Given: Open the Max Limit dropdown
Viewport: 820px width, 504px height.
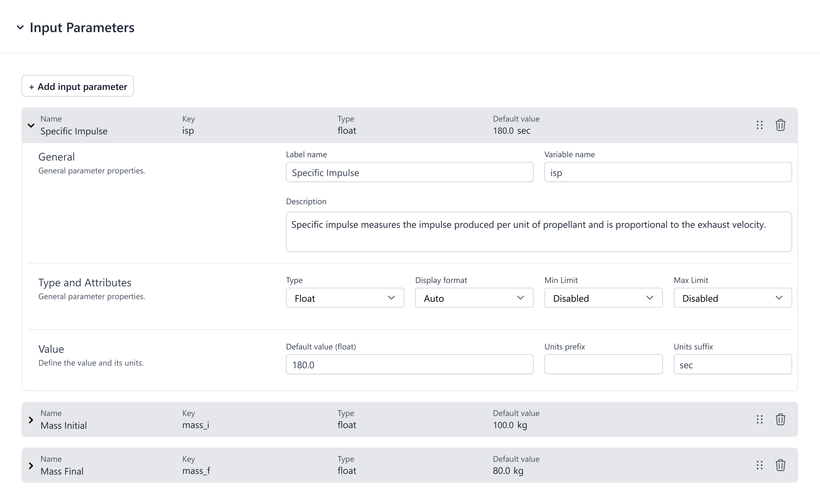Looking at the screenshot, I should click(732, 298).
